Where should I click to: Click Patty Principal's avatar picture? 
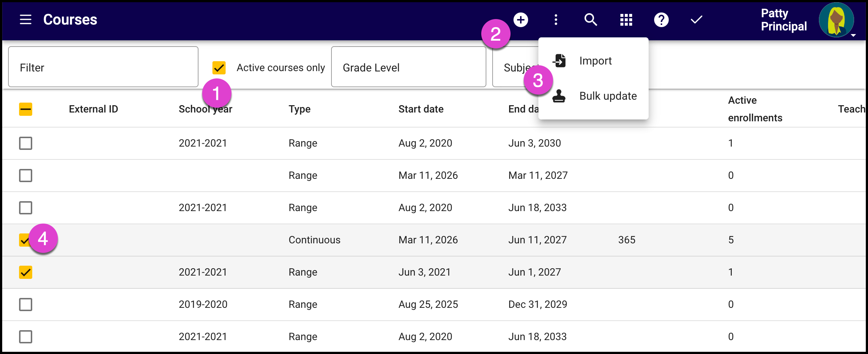[837, 20]
